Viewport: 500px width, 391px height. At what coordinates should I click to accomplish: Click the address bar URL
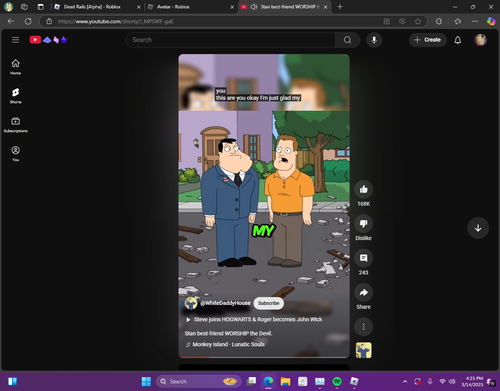coord(115,21)
